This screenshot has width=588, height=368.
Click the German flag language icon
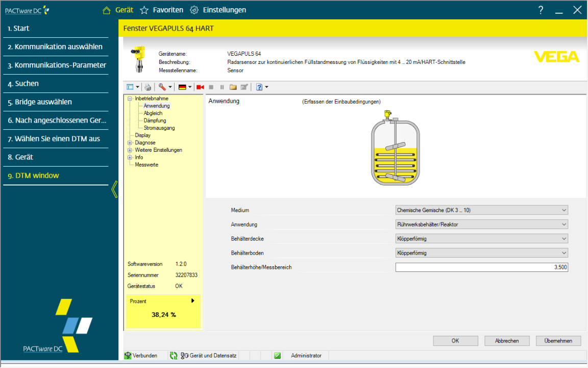pyautogui.click(x=183, y=87)
